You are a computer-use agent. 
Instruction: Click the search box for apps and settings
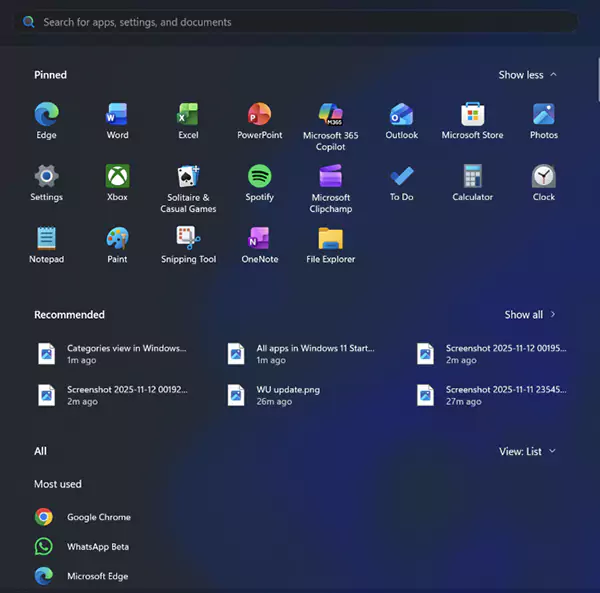(x=297, y=22)
